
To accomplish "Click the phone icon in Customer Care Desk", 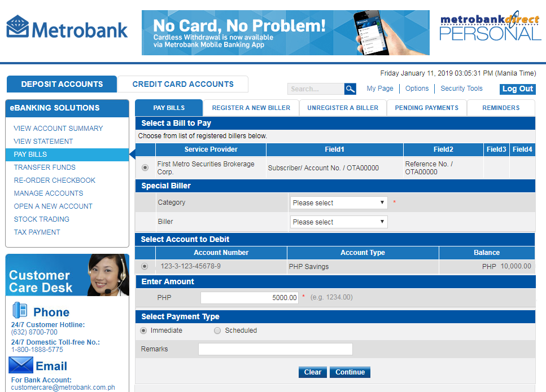I will point(20,310).
